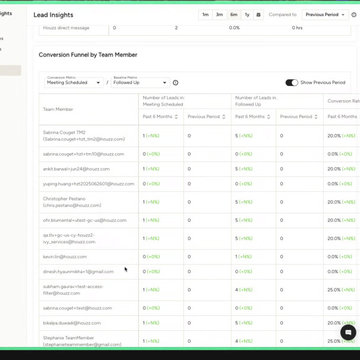The image size is (360, 360).
Task: Select the 6m time range
Action: [x=234, y=15]
